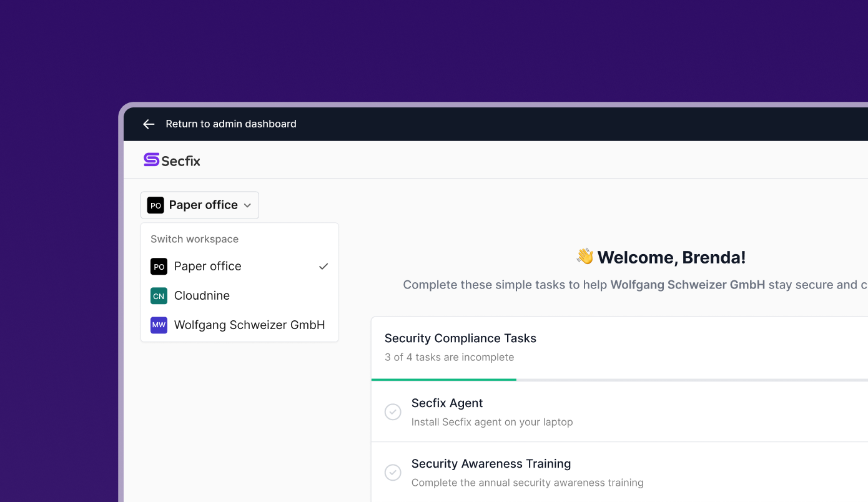Click the PO avatar in the workspace selector button
868x502 pixels.
[155, 205]
